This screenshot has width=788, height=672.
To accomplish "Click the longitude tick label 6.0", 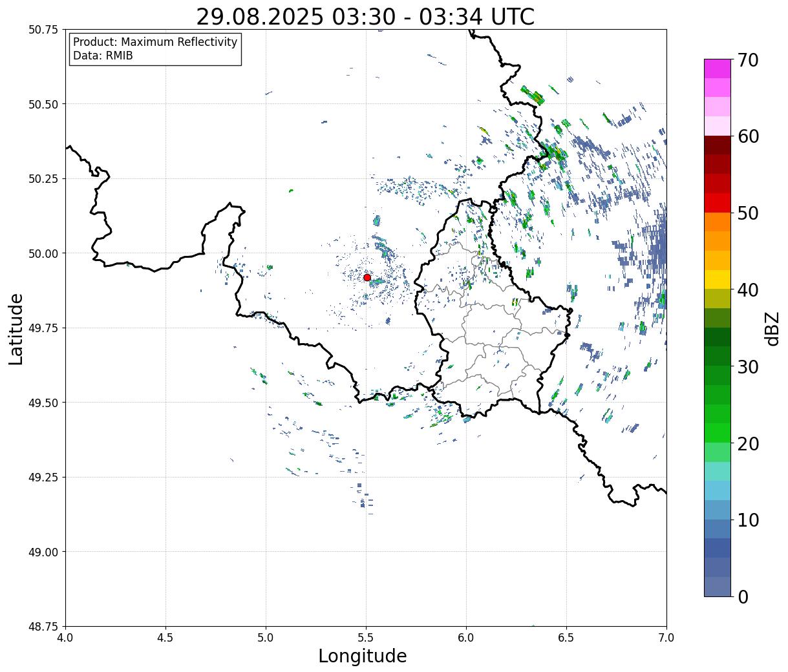I will click(466, 638).
